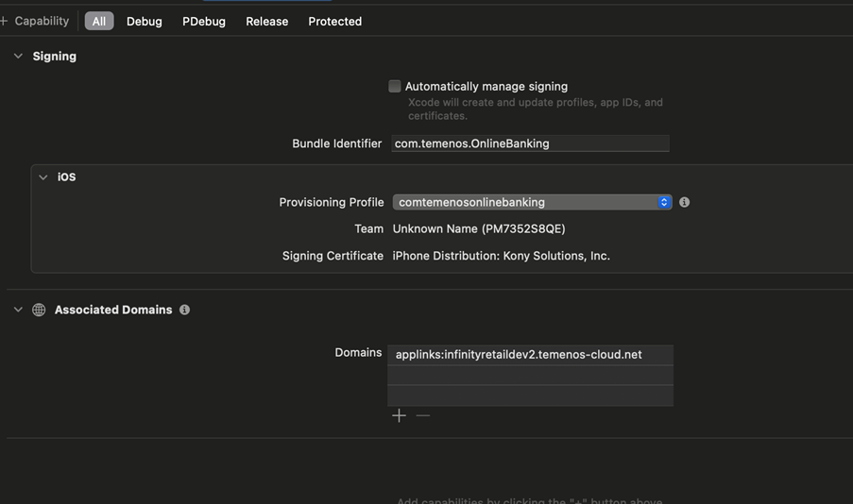Open the info icon beside Provisioning Profile
853x504 pixels.
(684, 202)
